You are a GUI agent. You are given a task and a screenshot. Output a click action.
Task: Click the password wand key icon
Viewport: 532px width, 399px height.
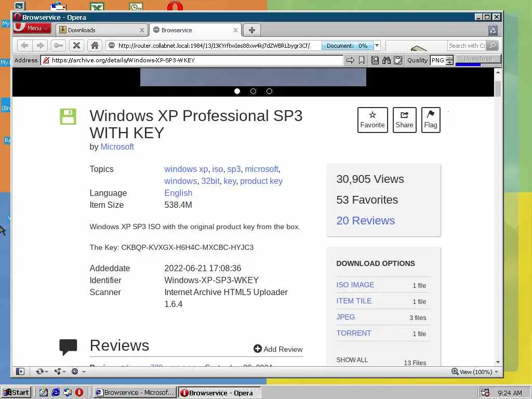[58, 46]
